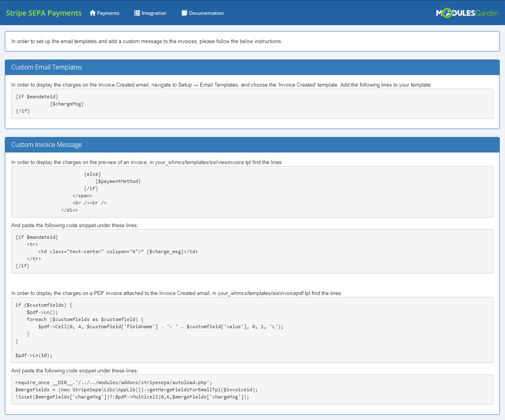505x420 pixels.
Task: Click the Custom Invoice Message heading
Action: coord(46,145)
